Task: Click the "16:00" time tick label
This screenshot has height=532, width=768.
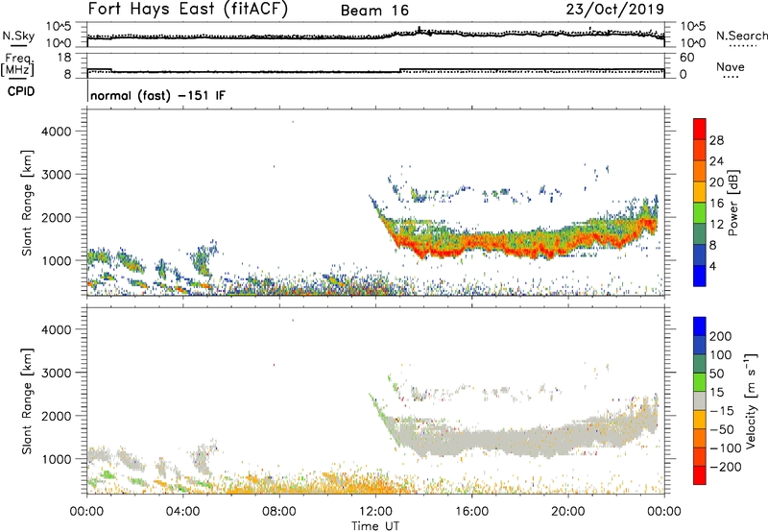Action: pos(471,512)
